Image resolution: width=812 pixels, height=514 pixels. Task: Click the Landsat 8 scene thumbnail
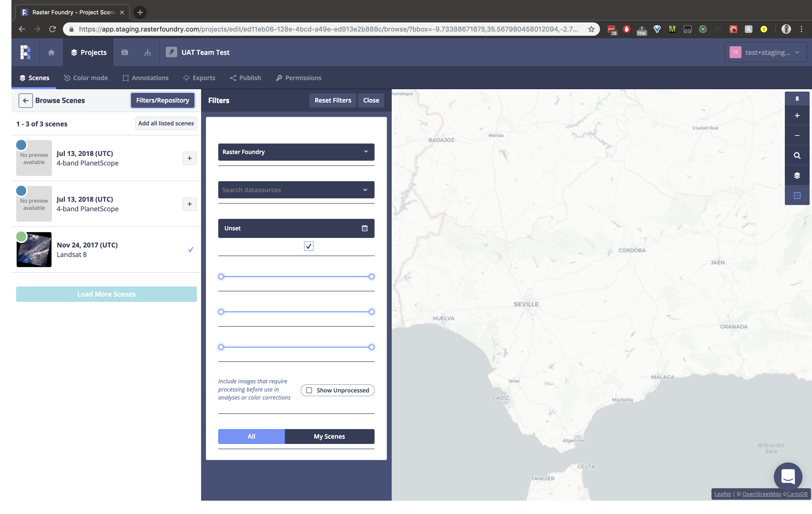pyautogui.click(x=34, y=249)
